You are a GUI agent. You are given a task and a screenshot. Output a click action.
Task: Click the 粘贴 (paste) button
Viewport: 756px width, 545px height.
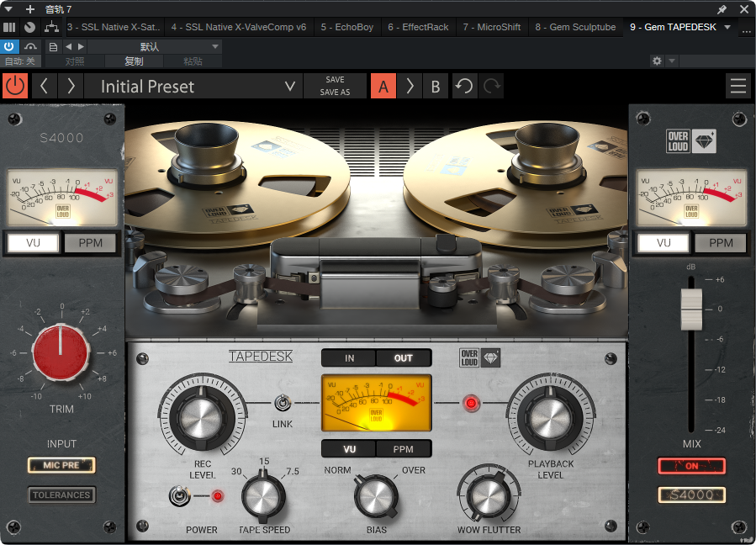193,61
